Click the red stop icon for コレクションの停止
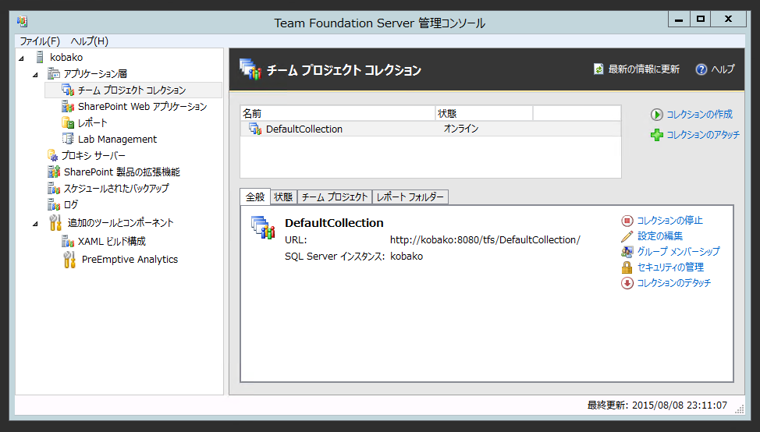The image size is (760, 432). (x=627, y=221)
